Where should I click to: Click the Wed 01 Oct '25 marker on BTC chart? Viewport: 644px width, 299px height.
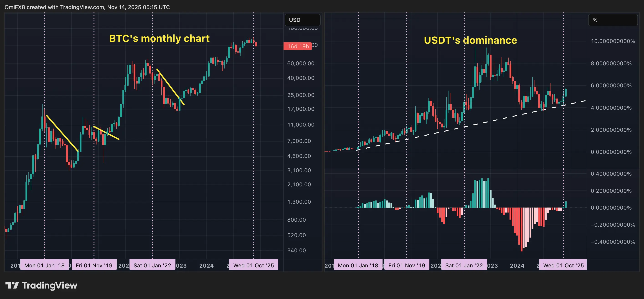(x=254, y=265)
